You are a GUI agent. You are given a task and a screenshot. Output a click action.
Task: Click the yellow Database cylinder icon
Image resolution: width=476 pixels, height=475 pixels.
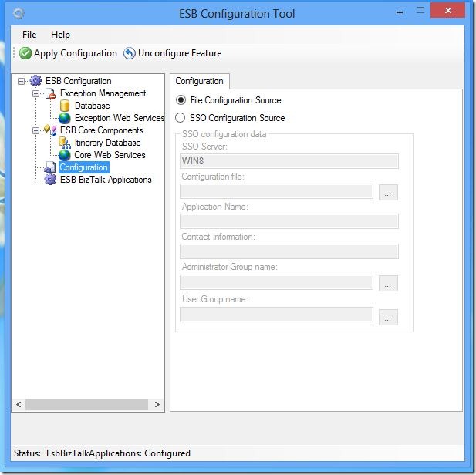65,106
